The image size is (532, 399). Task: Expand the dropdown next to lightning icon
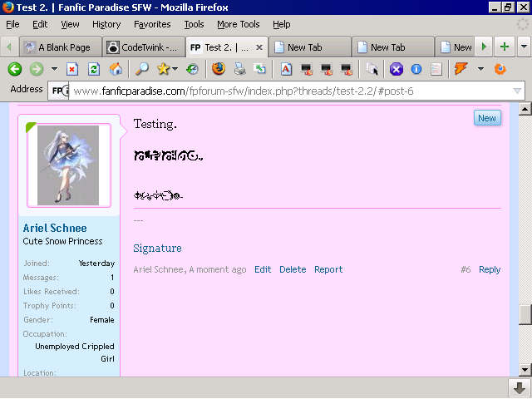[480, 69]
